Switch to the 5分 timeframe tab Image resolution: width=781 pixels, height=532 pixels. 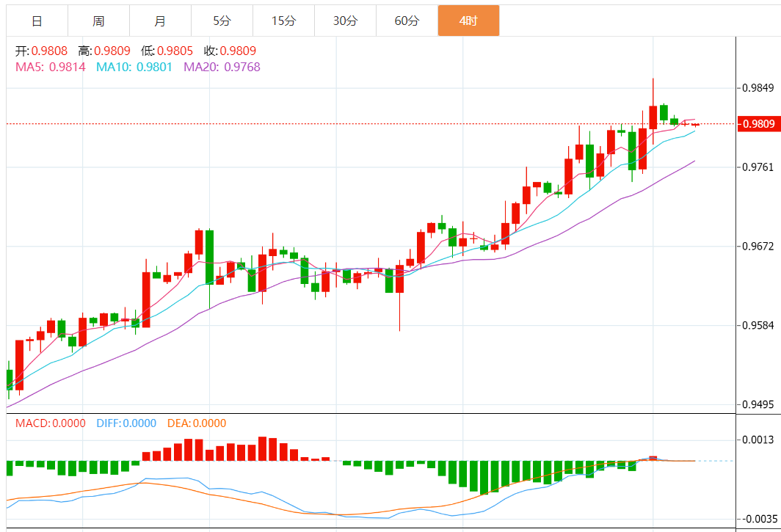pyautogui.click(x=222, y=21)
